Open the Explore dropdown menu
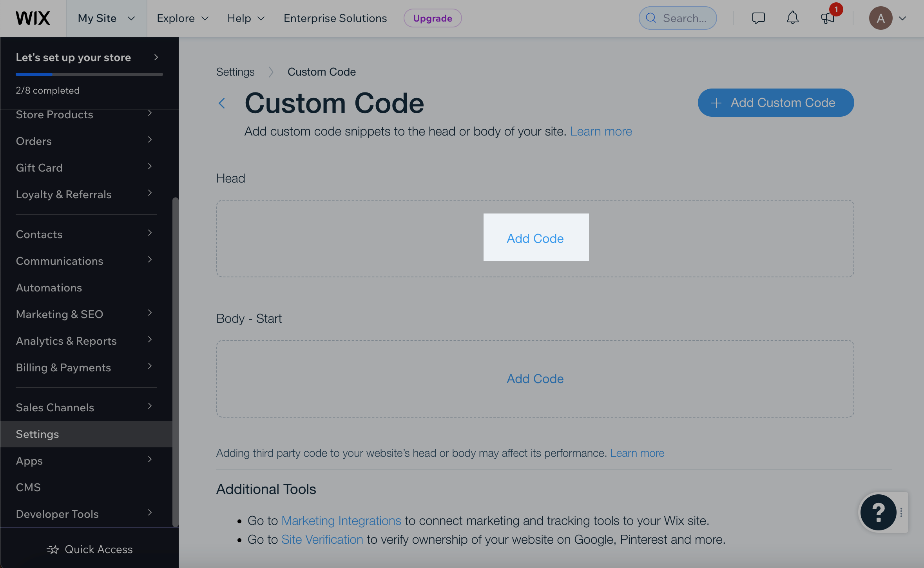This screenshot has width=924, height=568. (x=183, y=18)
